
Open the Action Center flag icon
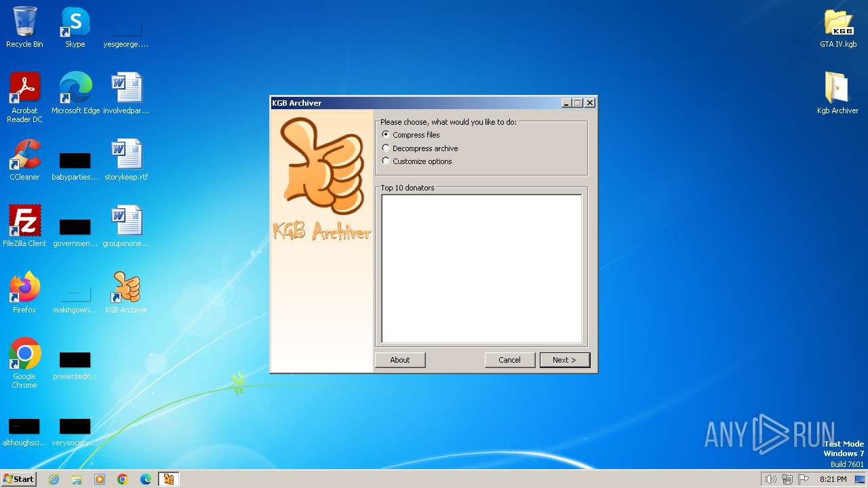coord(804,479)
